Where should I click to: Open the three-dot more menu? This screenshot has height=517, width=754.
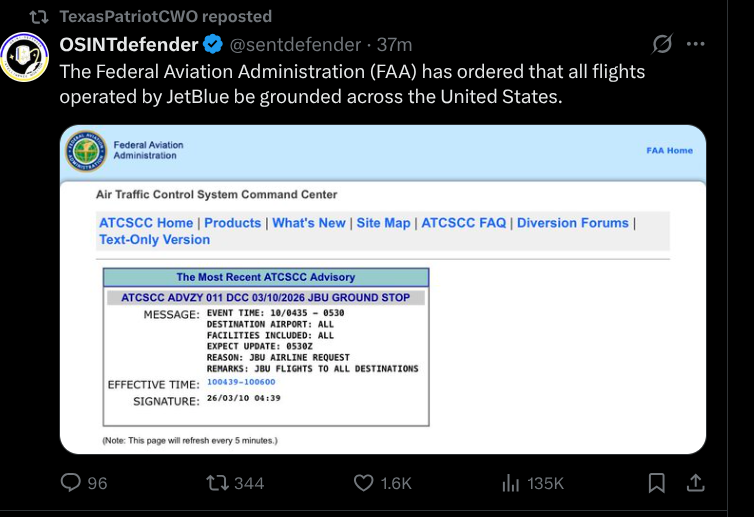point(697,45)
